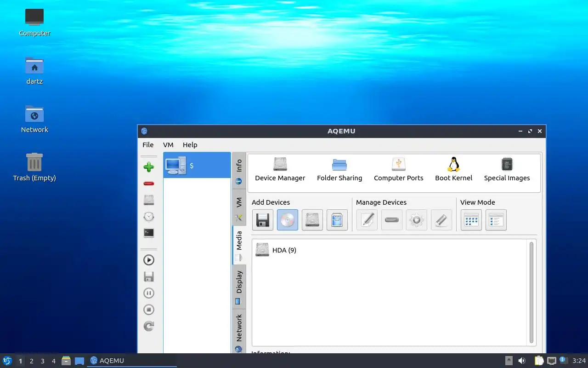Switch to workspace 3
This screenshot has width=588, height=368.
42,361
